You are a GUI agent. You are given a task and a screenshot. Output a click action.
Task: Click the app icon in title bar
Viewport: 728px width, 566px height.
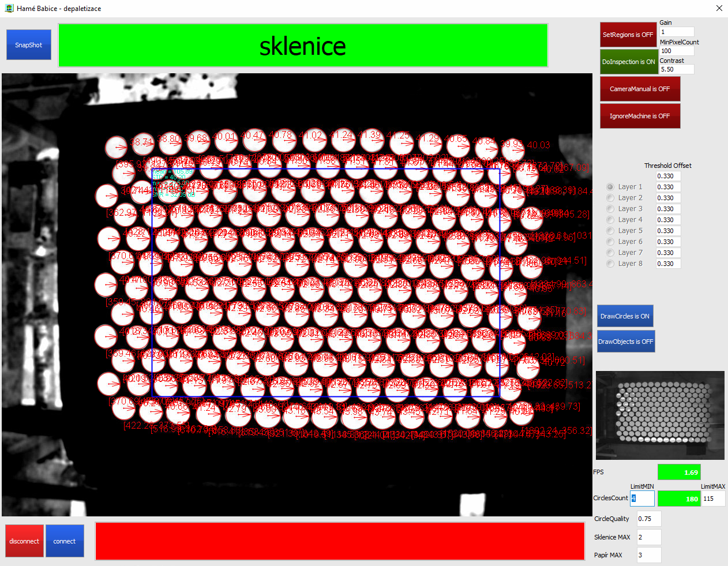point(9,9)
